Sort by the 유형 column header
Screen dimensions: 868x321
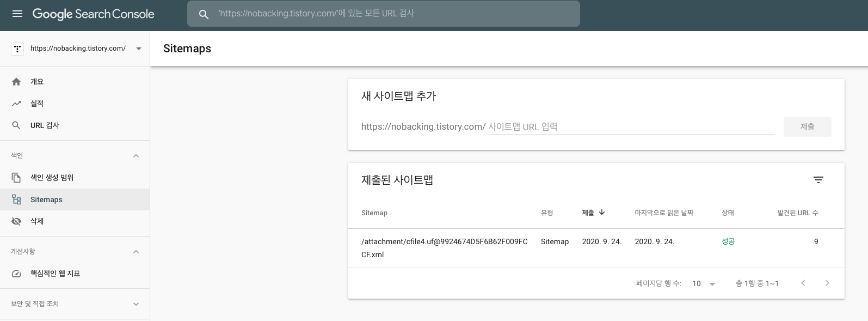(x=547, y=213)
